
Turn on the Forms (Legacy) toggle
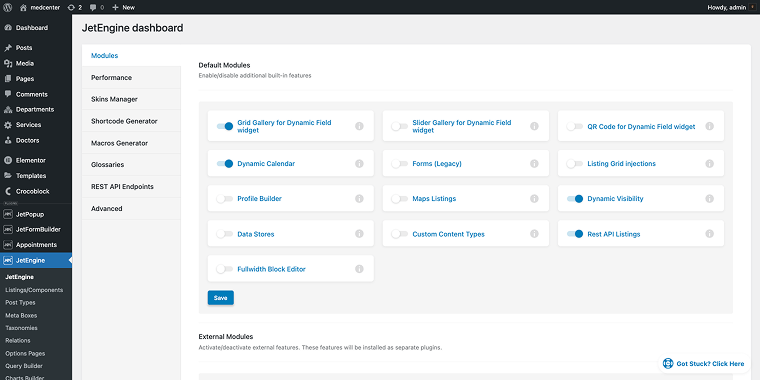(399, 163)
